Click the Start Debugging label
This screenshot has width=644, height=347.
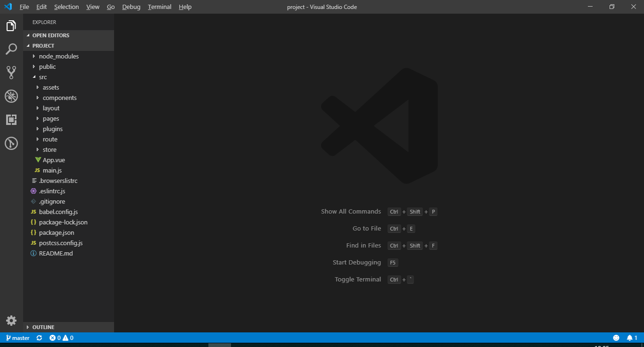(x=357, y=263)
